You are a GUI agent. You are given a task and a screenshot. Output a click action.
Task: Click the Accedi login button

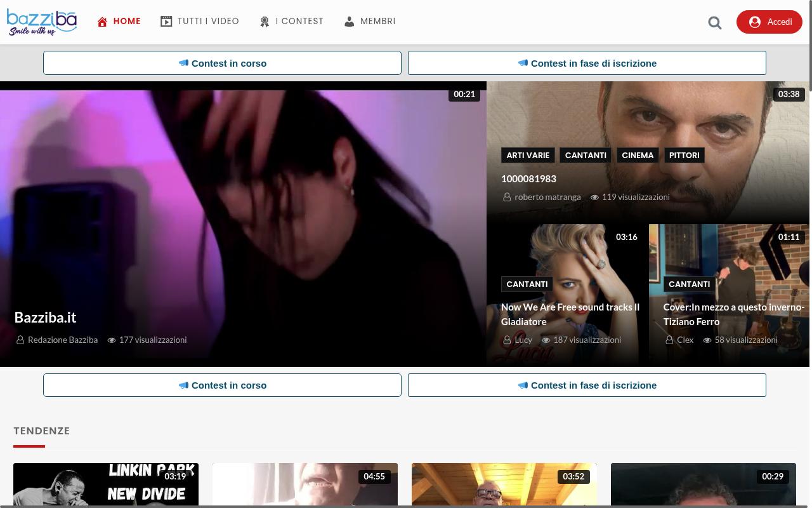pyautogui.click(x=769, y=22)
